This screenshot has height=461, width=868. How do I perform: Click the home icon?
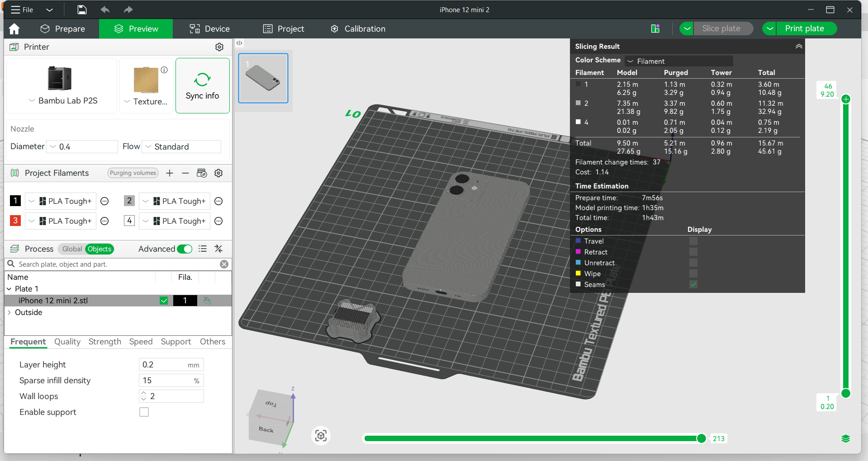[14, 29]
